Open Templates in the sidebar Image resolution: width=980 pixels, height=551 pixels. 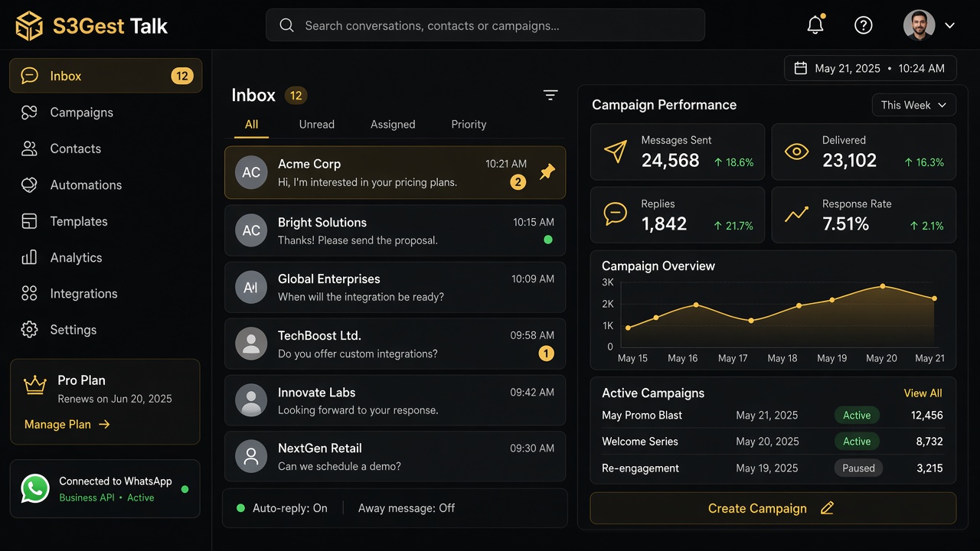pos(106,221)
